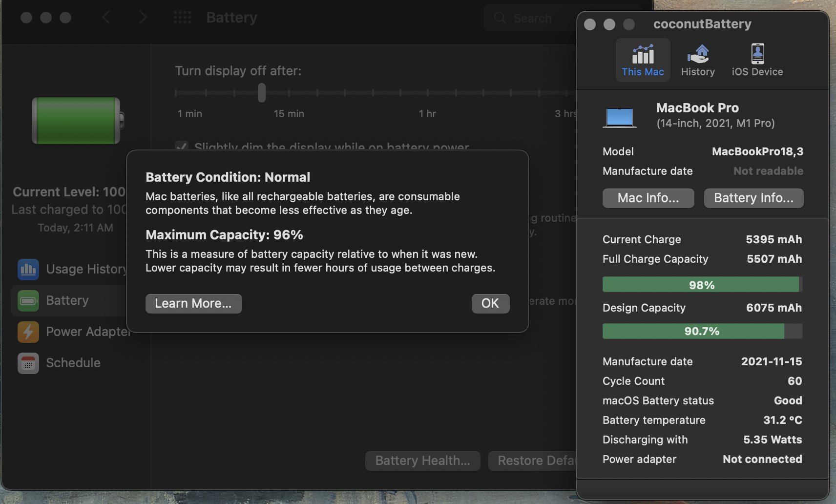
Task: Go forward in System Preferences
Action: coord(142,18)
